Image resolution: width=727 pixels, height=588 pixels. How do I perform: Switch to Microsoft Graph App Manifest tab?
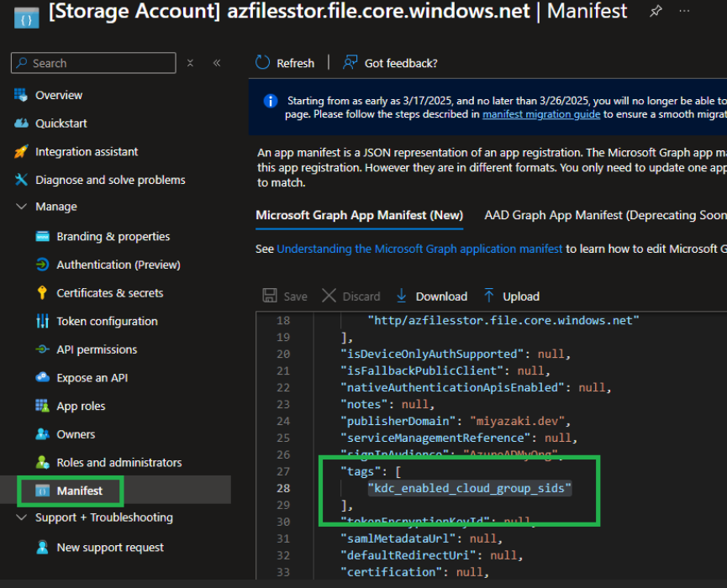coord(359,215)
